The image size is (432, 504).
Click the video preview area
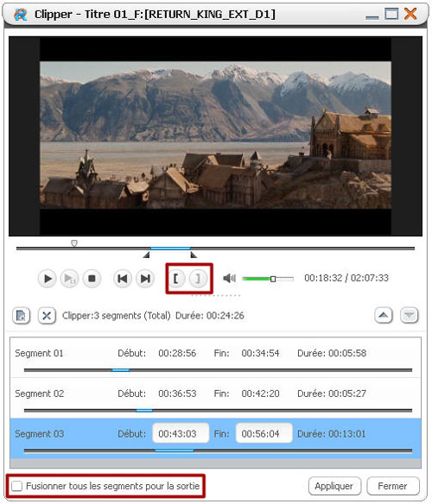pos(215,136)
